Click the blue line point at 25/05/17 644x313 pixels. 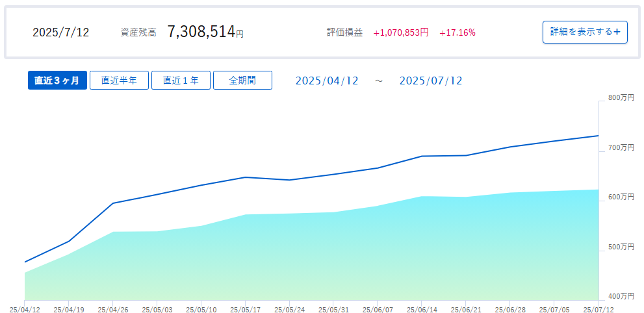(x=245, y=177)
